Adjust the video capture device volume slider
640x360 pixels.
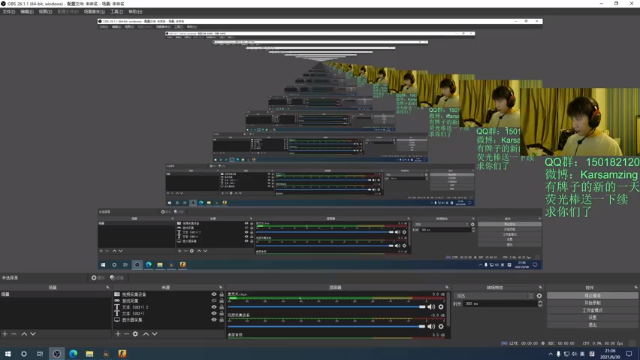[327, 327]
